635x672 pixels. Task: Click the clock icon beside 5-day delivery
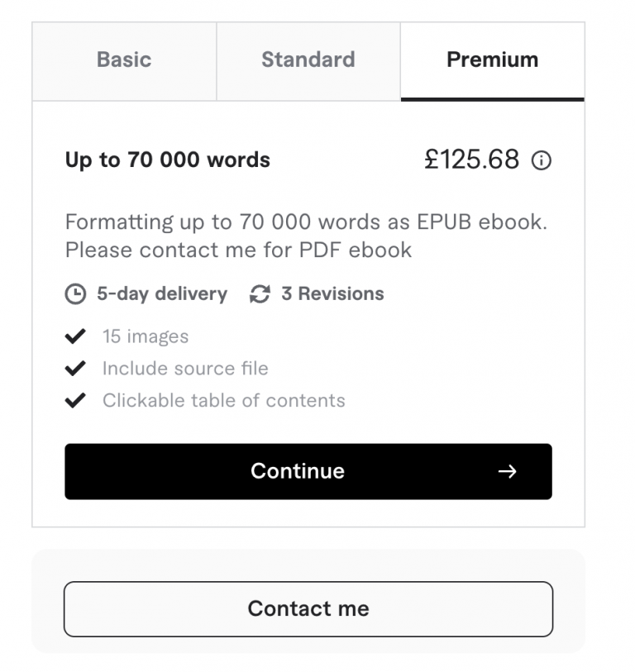click(74, 293)
